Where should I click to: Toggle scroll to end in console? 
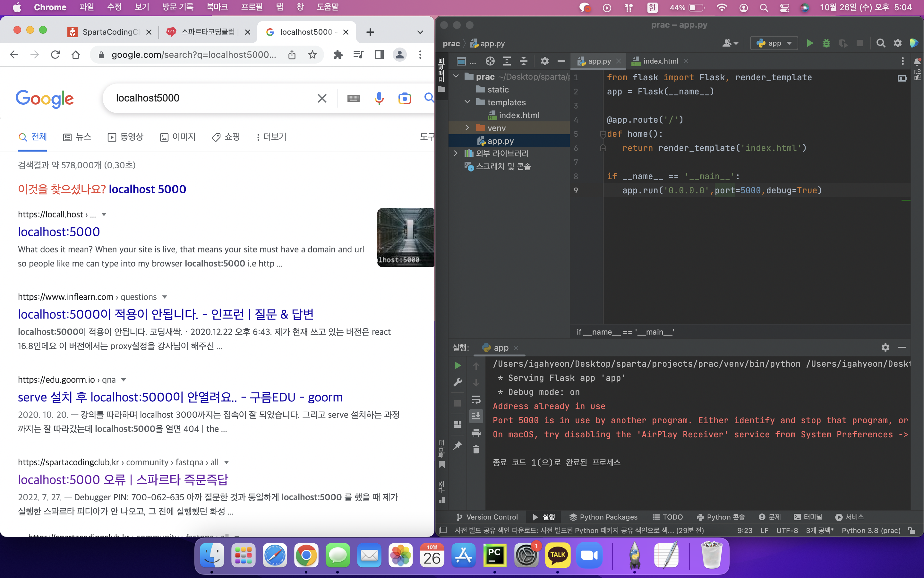[476, 416]
